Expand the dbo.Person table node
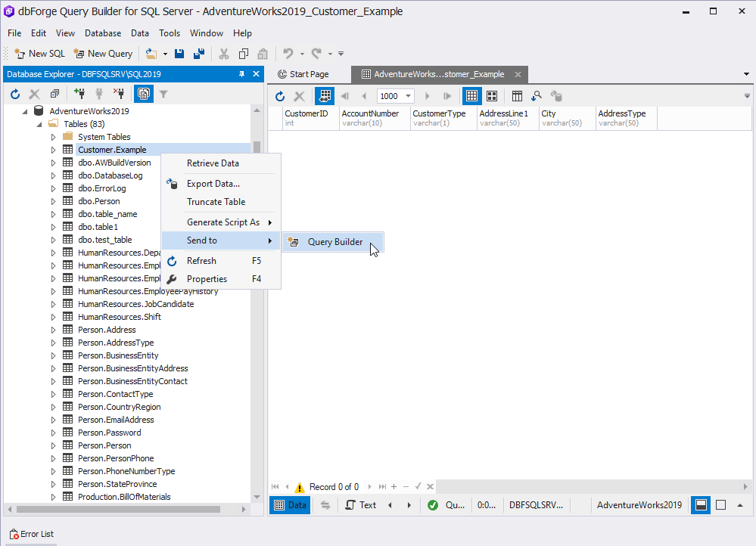756x546 pixels. [x=53, y=201]
